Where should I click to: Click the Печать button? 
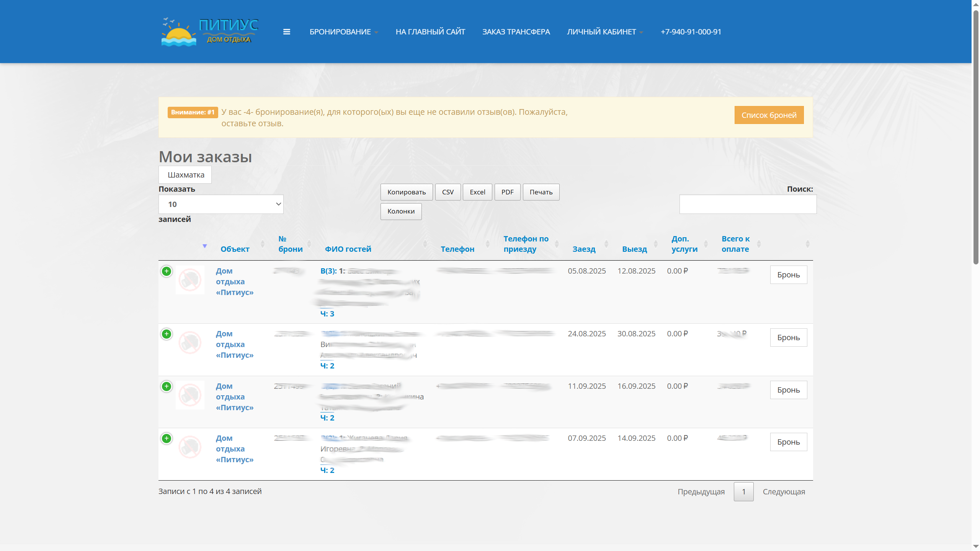pyautogui.click(x=541, y=192)
